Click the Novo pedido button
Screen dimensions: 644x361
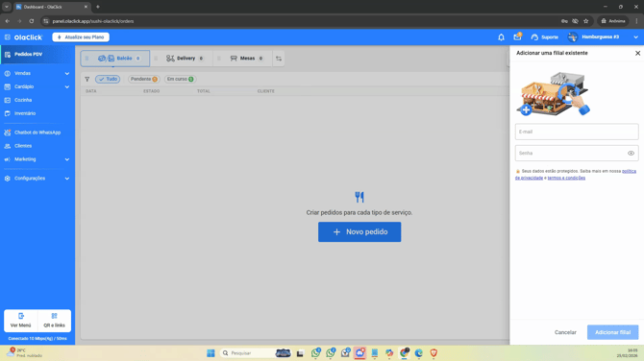[359, 232]
